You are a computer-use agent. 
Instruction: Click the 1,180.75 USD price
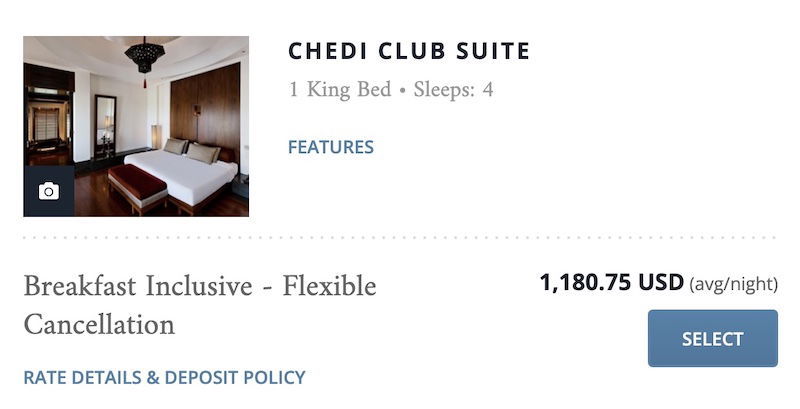click(x=611, y=282)
